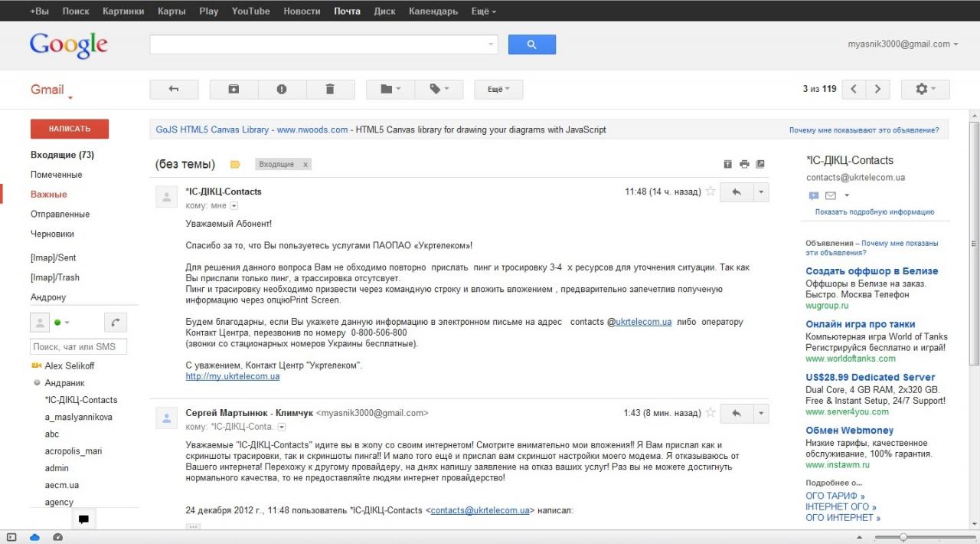The height and width of the screenshot is (544, 980).
Task: Open chat with Андраник
Action: click(64, 383)
